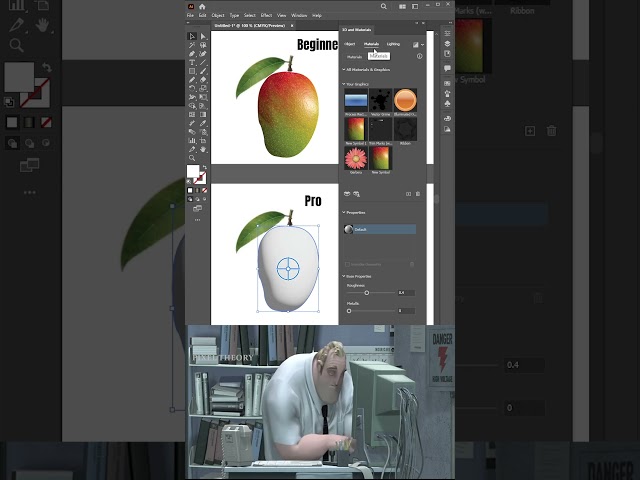
Task: Collapse the Base Properties section
Action: [344, 276]
